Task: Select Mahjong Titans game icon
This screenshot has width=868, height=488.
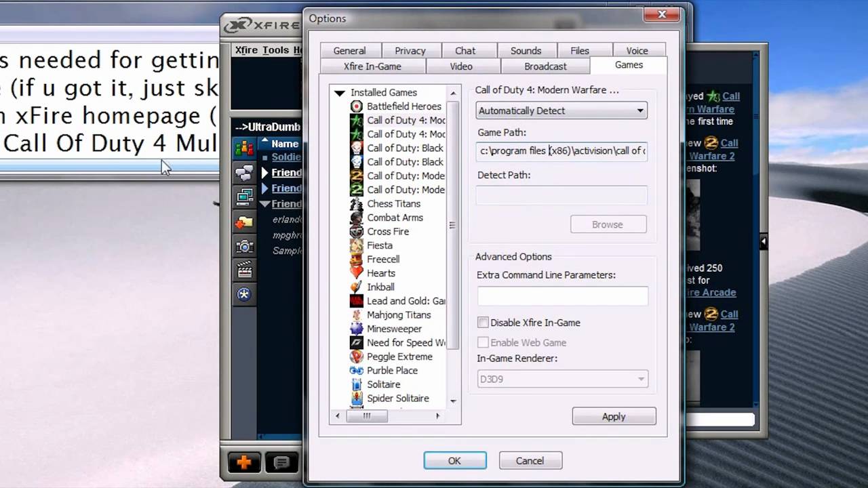Action: [x=356, y=315]
